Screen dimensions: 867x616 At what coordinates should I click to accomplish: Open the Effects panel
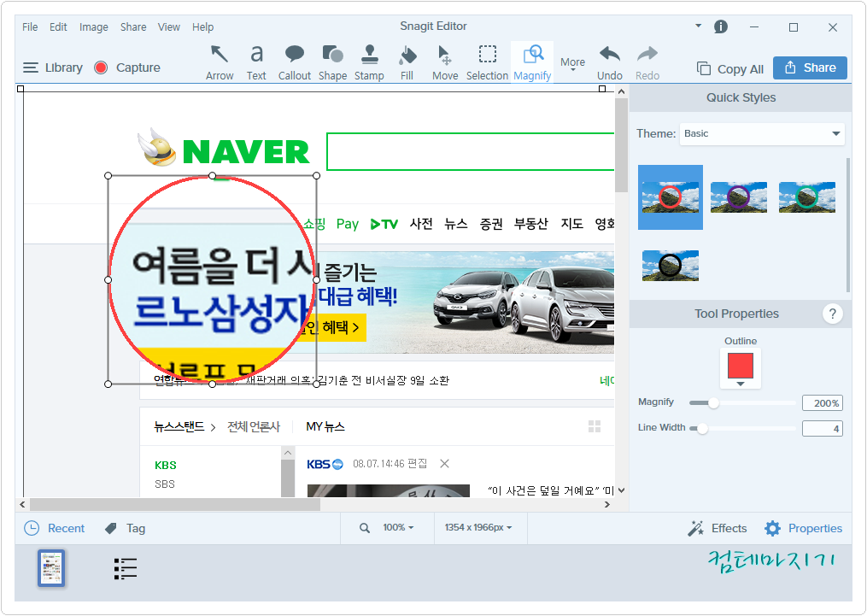coord(718,528)
